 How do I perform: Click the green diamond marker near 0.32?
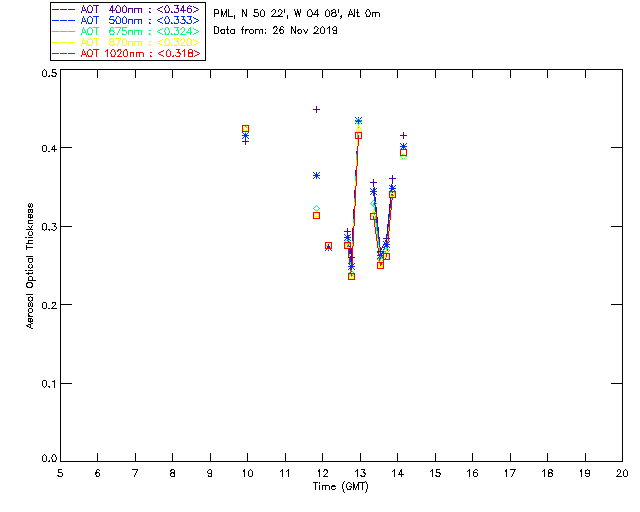(316, 209)
